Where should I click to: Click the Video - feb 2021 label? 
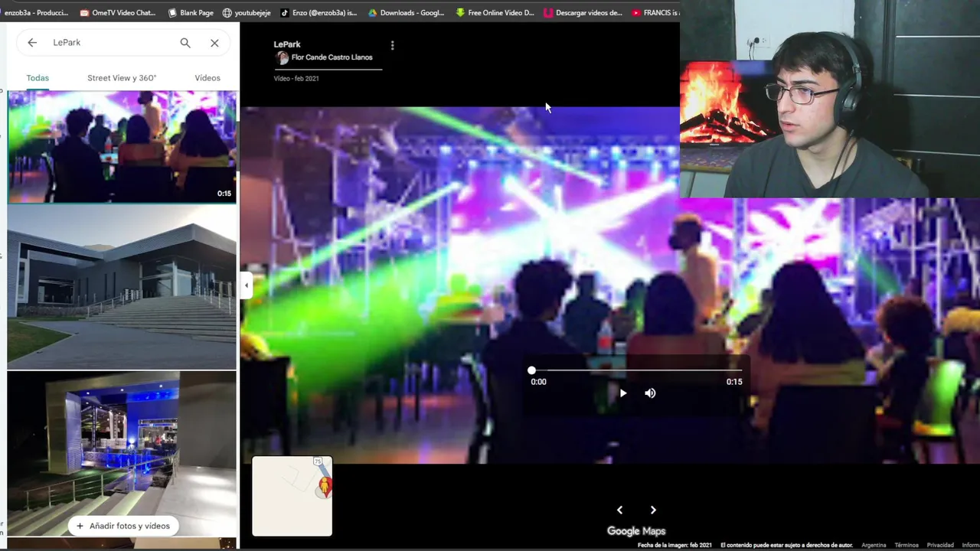[x=296, y=79]
